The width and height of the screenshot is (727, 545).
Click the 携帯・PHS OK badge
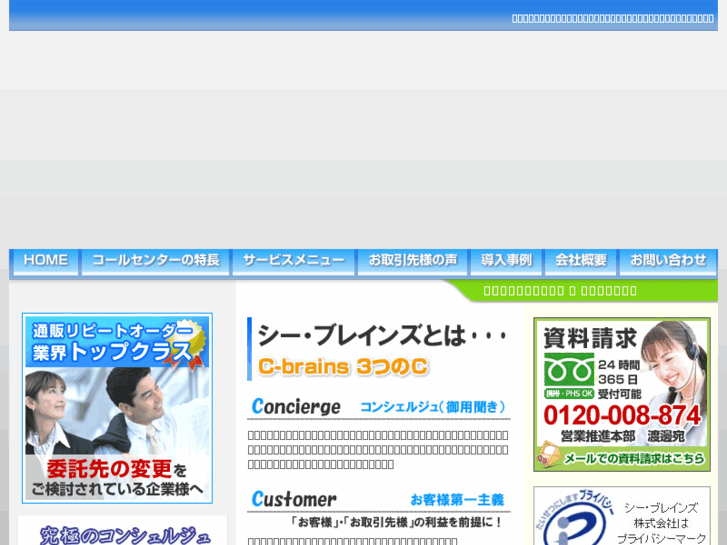569,393
